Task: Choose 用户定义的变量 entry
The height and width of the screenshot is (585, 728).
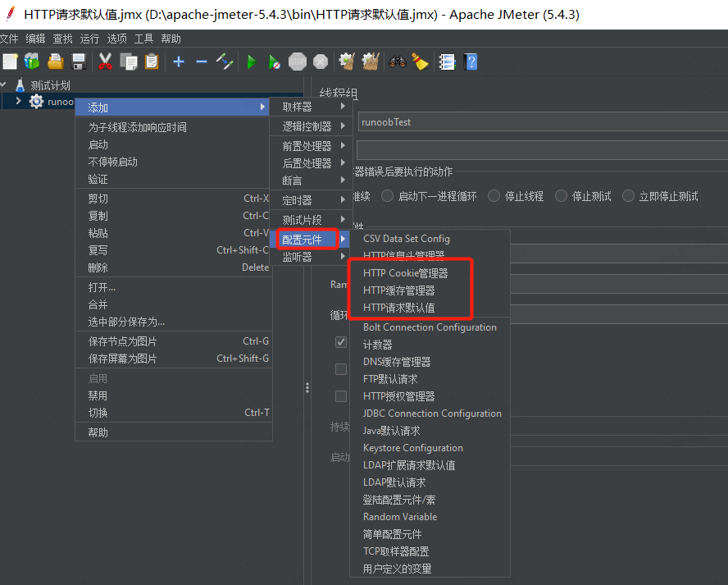Action: click(x=430, y=569)
